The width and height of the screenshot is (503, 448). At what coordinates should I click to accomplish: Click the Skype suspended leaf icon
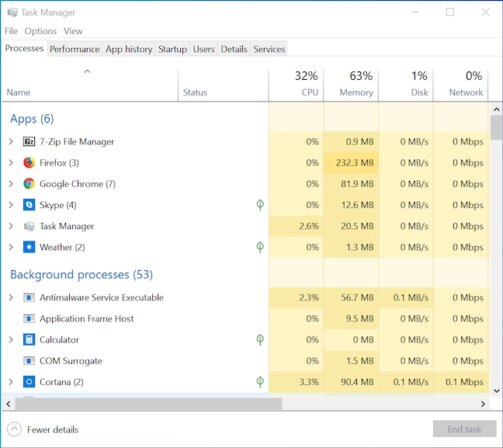[x=260, y=205]
